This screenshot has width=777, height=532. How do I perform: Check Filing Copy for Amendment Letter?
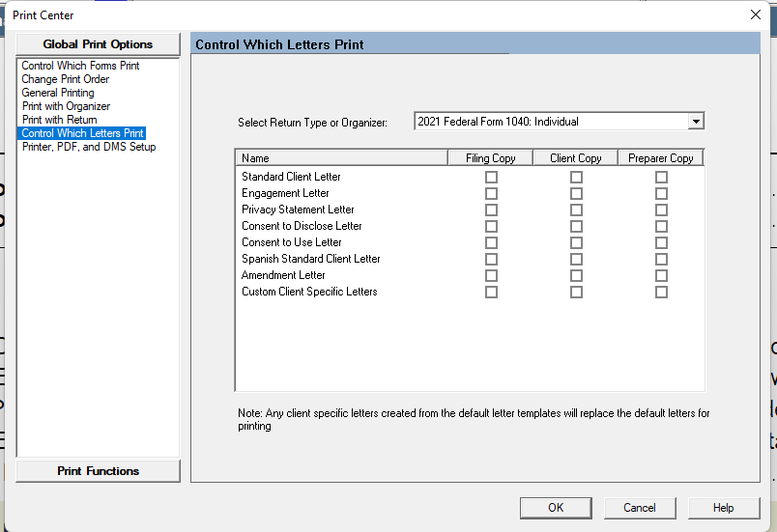point(491,276)
